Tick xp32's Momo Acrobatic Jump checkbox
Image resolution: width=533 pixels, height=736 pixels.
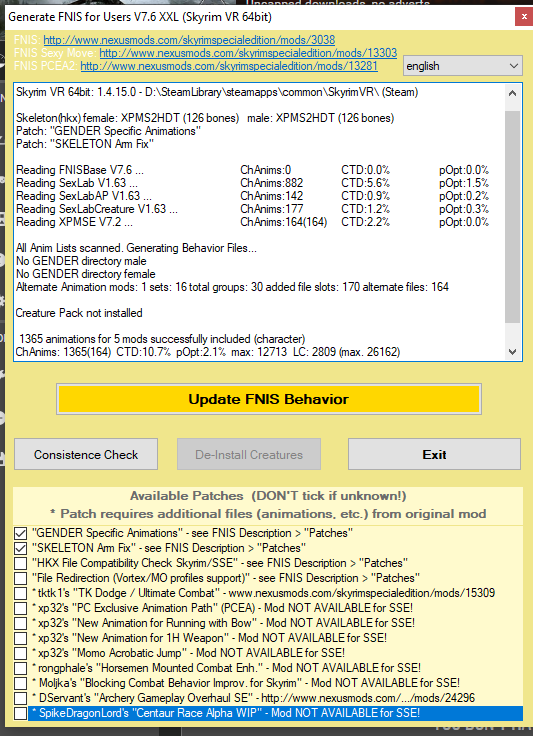pyautogui.click(x=20, y=653)
